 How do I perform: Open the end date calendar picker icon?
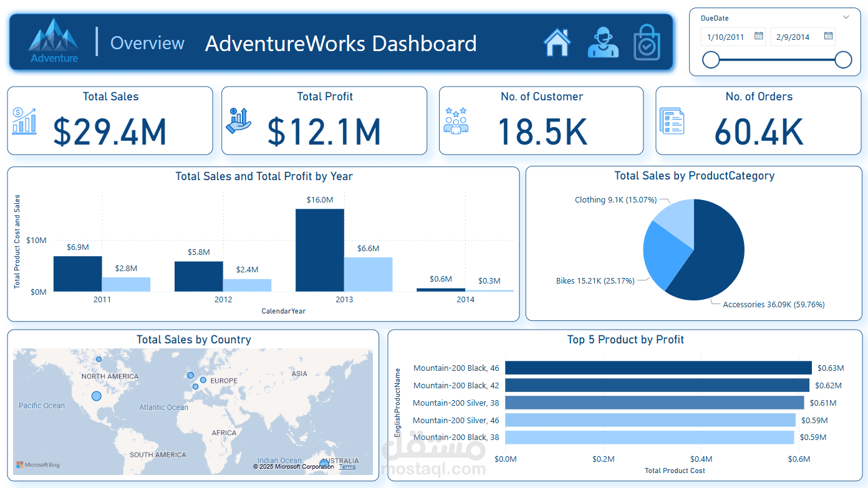pyautogui.click(x=829, y=36)
